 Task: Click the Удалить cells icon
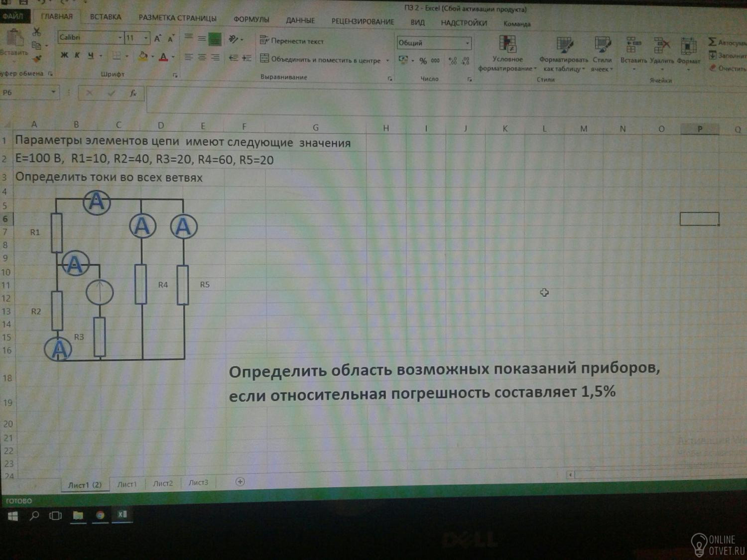661,51
